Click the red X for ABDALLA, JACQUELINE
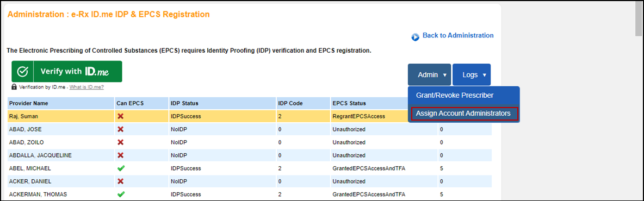The image size is (644, 201). click(x=120, y=155)
